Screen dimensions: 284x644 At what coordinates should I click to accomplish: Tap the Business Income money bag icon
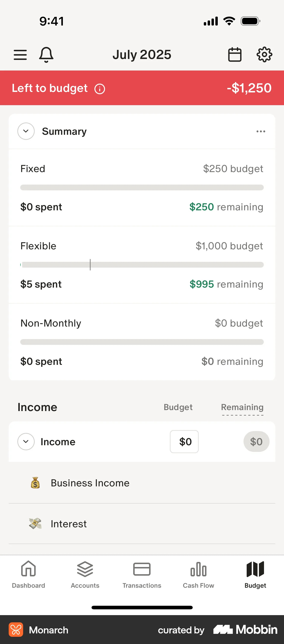(x=35, y=483)
